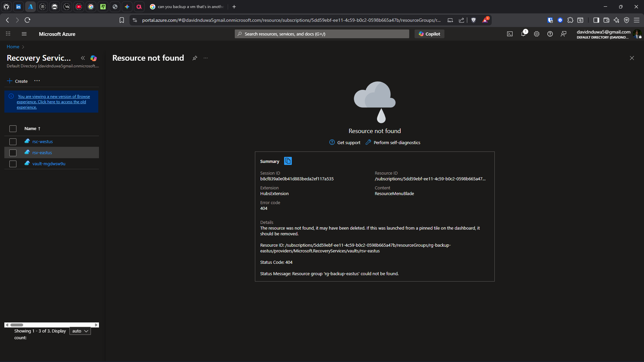
Task: Open the Microsoft apps waffle grid
Action: click(x=8, y=34)
